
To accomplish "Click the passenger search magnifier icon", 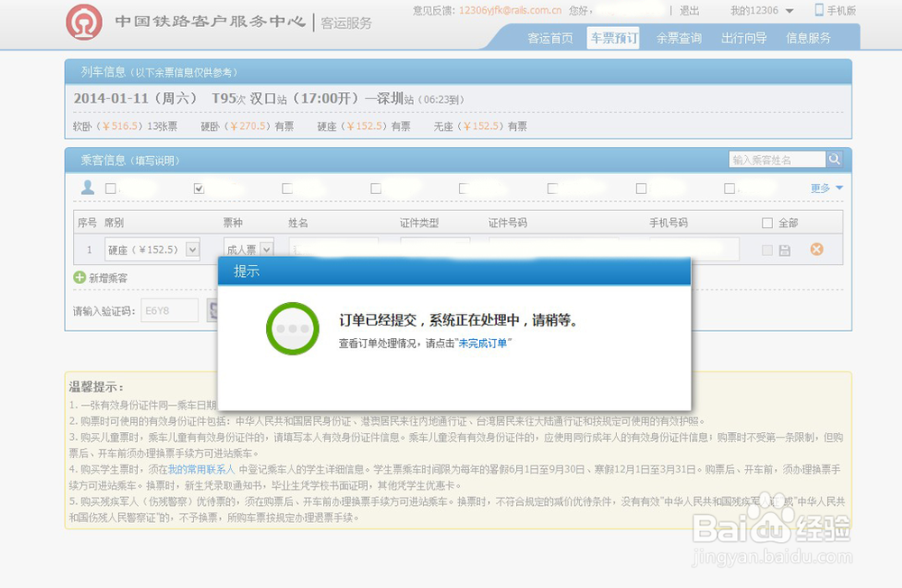I will 834,159.
